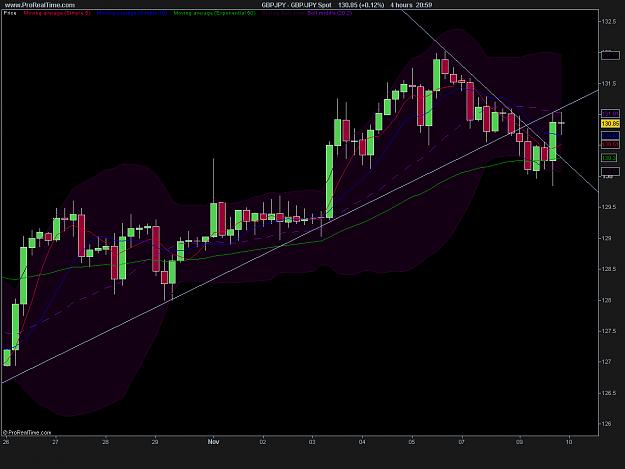625x469 pixels.
Task: Click the 07 date label on time axis
Action: click(x=462, y=442)
